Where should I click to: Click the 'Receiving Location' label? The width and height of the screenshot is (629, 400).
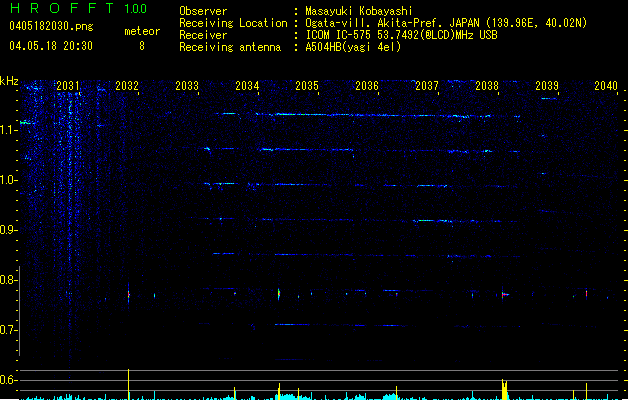pyautogui.click(x=233, y=23)
